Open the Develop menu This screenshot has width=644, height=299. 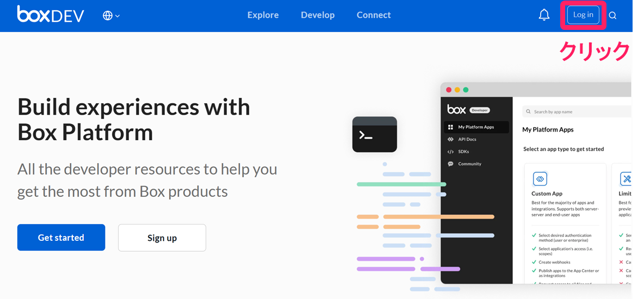click(x=318, y=15)
